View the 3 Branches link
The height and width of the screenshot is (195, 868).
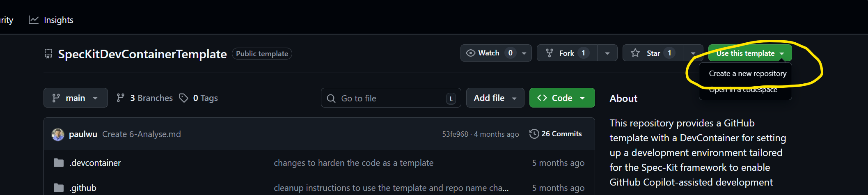tap(144, 98)
